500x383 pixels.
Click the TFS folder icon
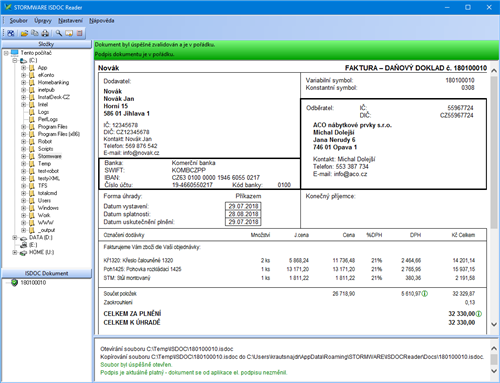(x=32, y=186)
